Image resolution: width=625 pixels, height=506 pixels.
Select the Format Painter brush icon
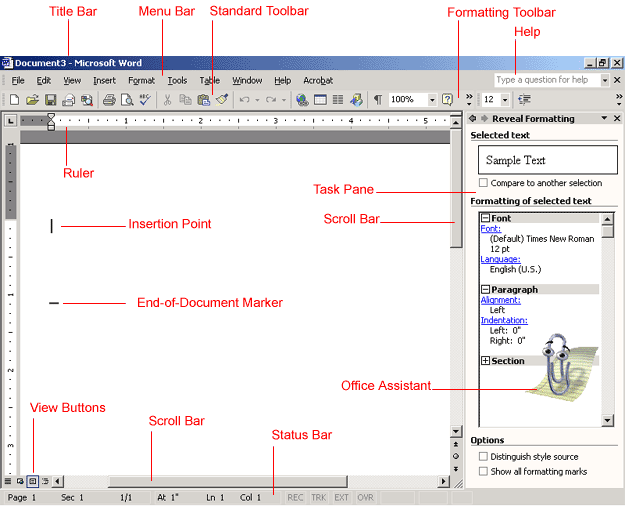(222, 100)
